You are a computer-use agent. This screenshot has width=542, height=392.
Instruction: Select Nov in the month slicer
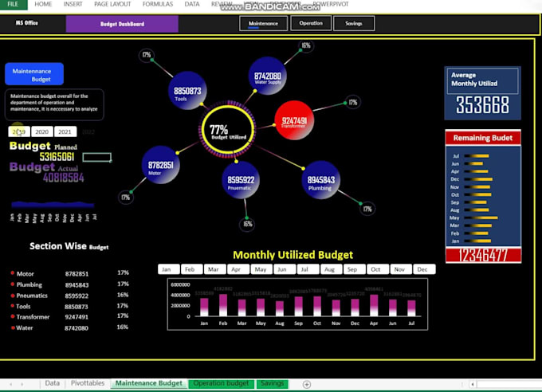tap(401, 269)
